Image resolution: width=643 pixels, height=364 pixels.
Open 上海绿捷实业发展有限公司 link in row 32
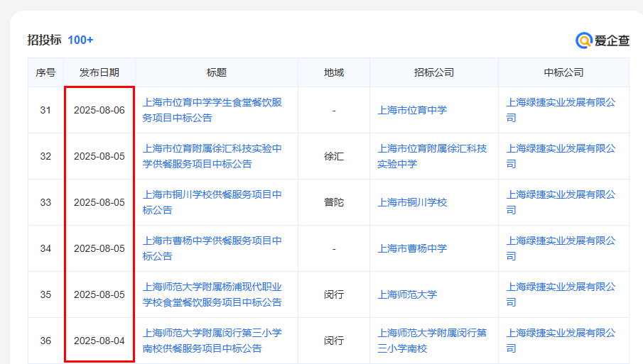(x=561, y=156)
